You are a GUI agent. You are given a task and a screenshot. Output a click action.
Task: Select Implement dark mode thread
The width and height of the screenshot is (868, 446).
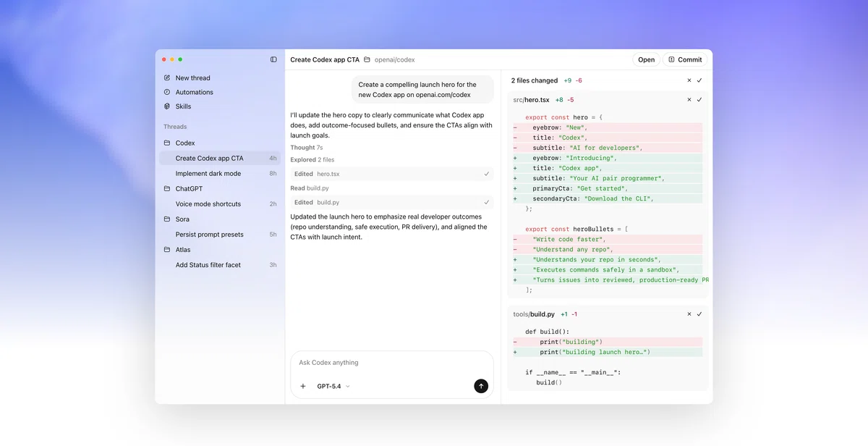[221, 173]
